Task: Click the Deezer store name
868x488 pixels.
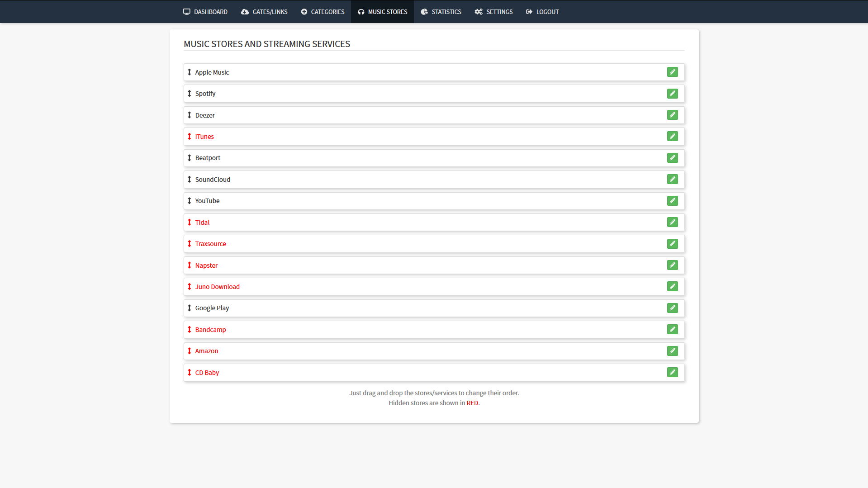Action: pos(205,115)
